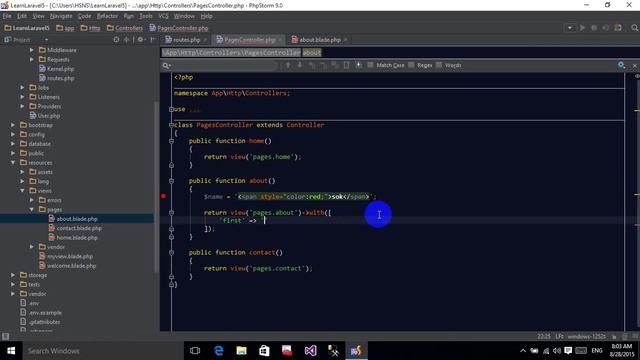This screenshot has width=640, height=360.
Task: Click the scroll-from-source icon in Project panel
Action: click(116, 40)
